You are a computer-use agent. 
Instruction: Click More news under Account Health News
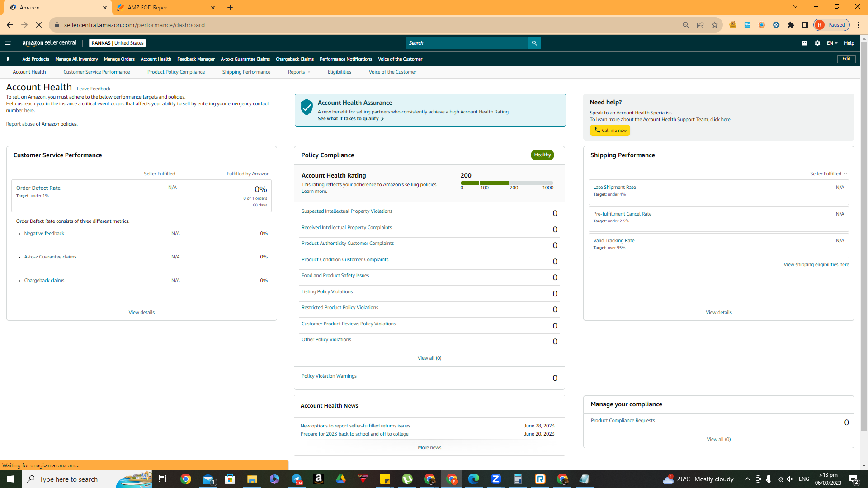pos(429,448)
